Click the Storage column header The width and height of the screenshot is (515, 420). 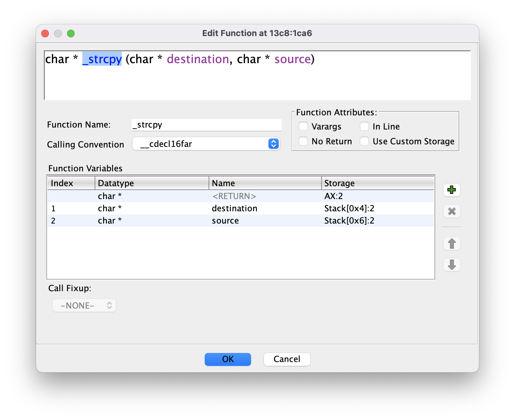(339, 183)
